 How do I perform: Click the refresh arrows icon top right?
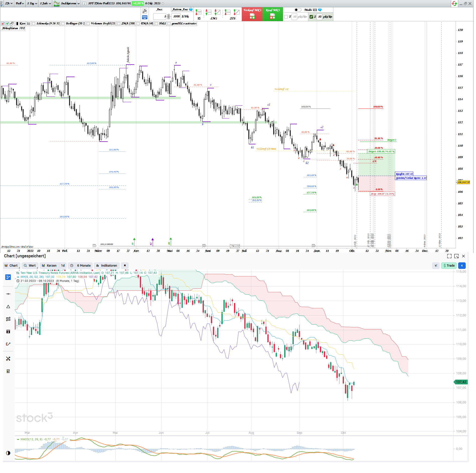pos(454,4)
